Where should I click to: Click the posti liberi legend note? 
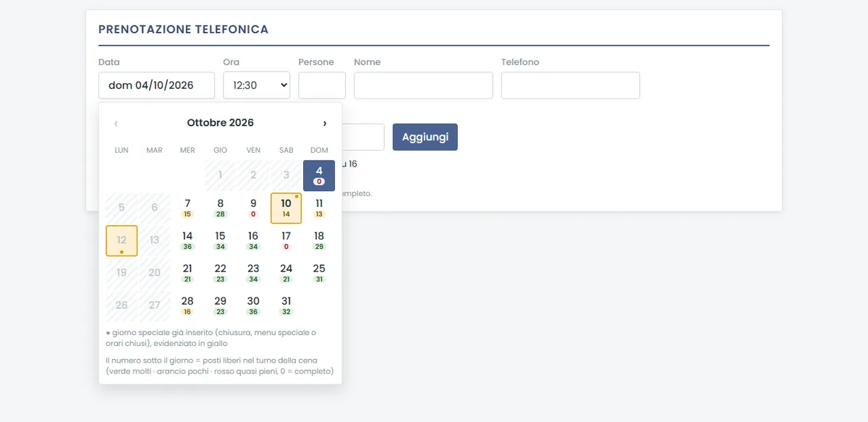pos(219,366)
